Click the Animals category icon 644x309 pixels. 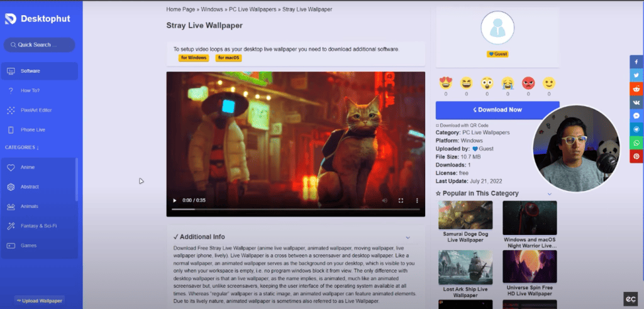(x=11, y=207)
